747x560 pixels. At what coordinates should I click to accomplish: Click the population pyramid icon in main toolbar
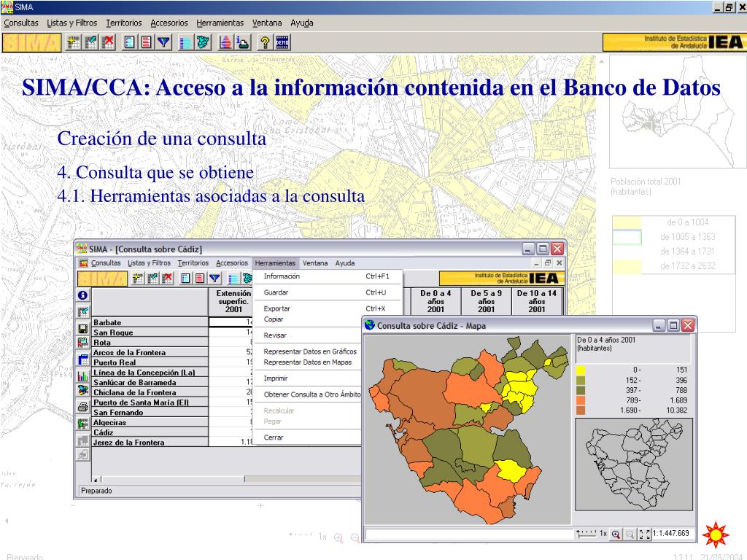(x=225, y=42)
